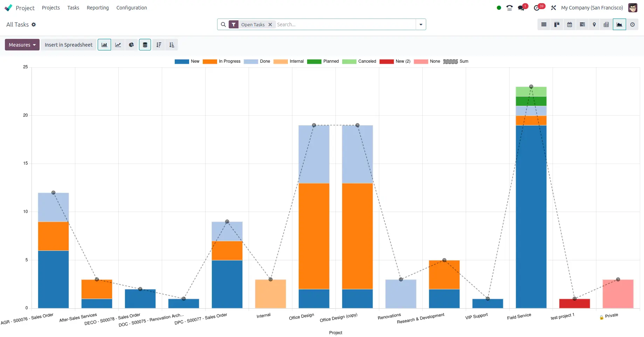
Task: Remove the Open Tasks filter
Action: coord(270,25)
